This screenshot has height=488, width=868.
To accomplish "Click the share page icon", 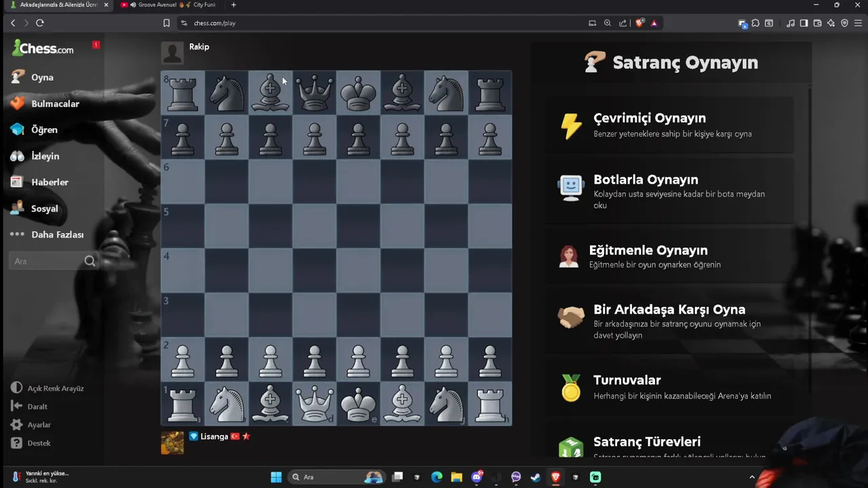I will pyautogui.click(x=623, y=23).
